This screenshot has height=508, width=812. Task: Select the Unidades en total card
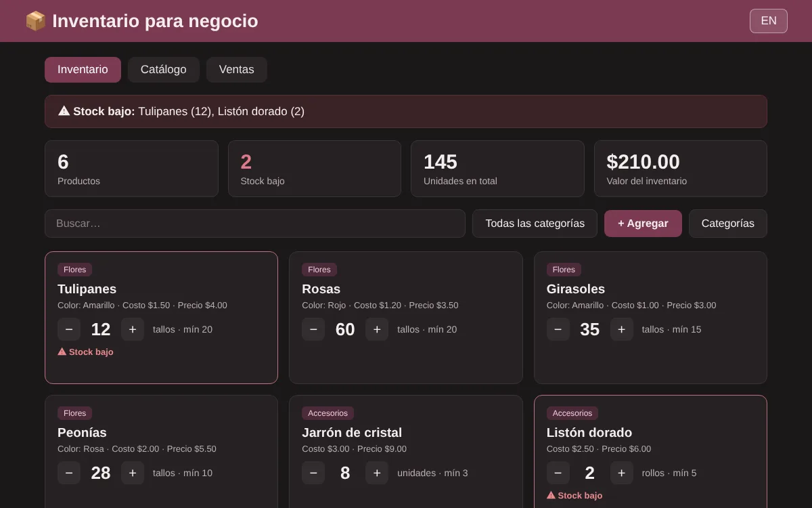[497, 169]
